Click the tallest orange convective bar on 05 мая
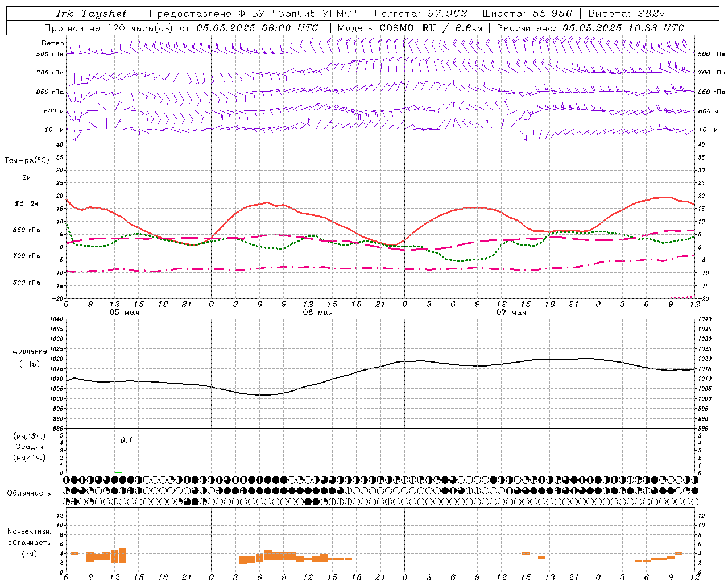Screen dimensions: 728x582 click(122, 555)
